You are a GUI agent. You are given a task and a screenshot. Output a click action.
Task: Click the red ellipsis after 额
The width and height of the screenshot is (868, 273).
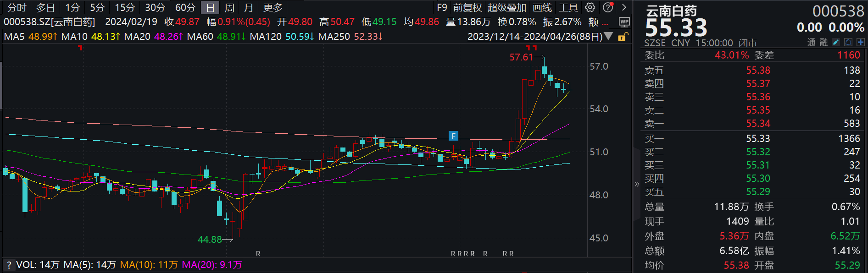coord(605,22)
